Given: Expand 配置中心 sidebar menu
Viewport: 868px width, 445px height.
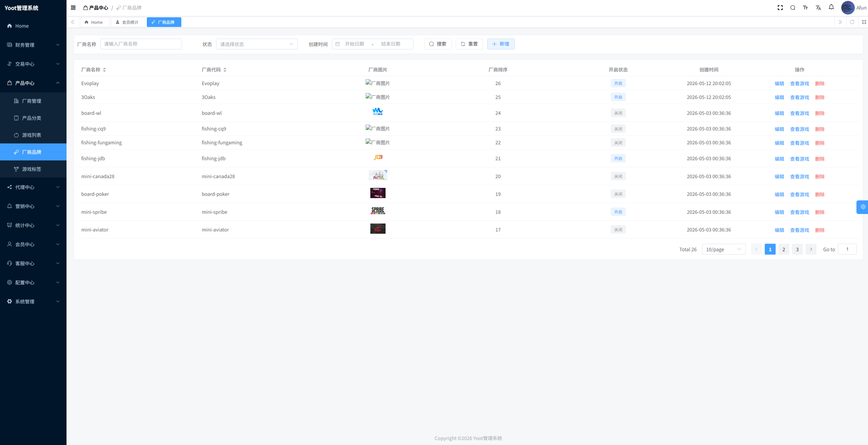Looking at the screenshot, I should tap(33, 282).
